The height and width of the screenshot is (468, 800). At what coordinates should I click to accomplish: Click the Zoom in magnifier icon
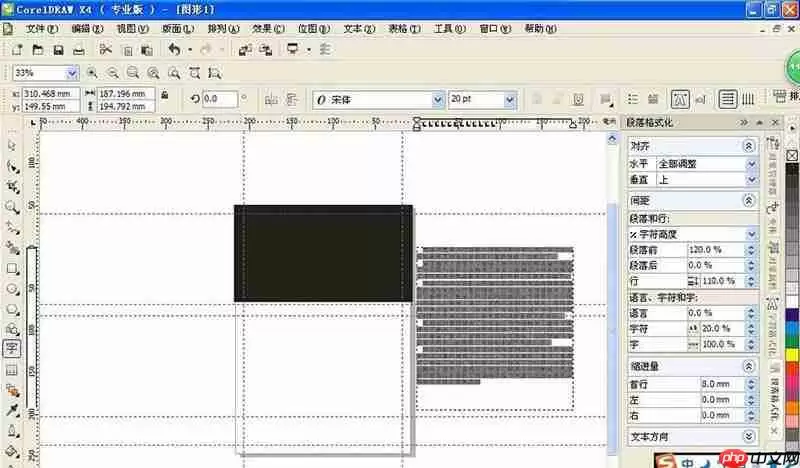(x=92, y=73)
